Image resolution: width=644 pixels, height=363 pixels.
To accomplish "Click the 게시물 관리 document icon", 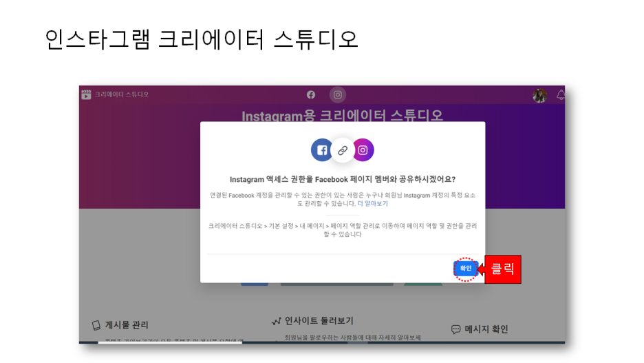I will coord(96,325).
